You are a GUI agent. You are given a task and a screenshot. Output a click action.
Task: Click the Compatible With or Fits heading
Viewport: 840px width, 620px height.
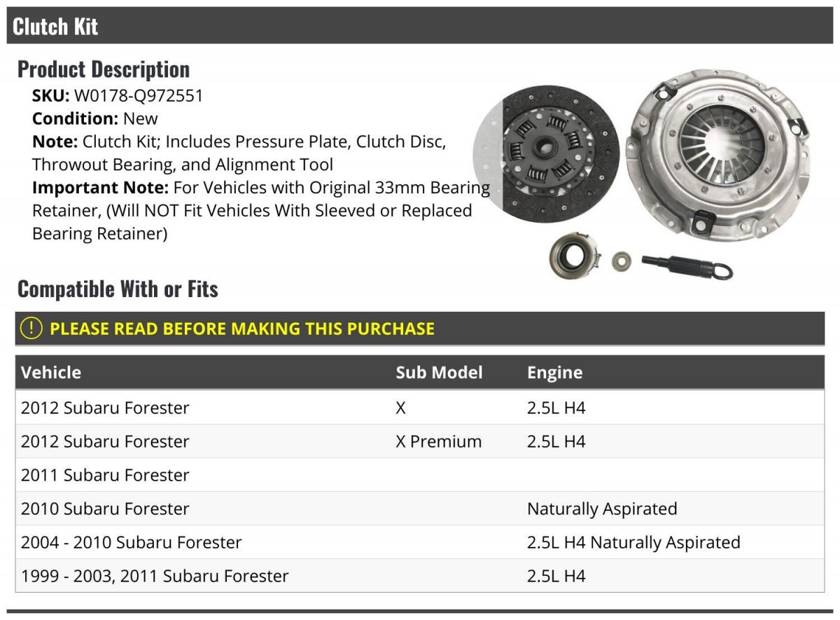tap(118, 289)
